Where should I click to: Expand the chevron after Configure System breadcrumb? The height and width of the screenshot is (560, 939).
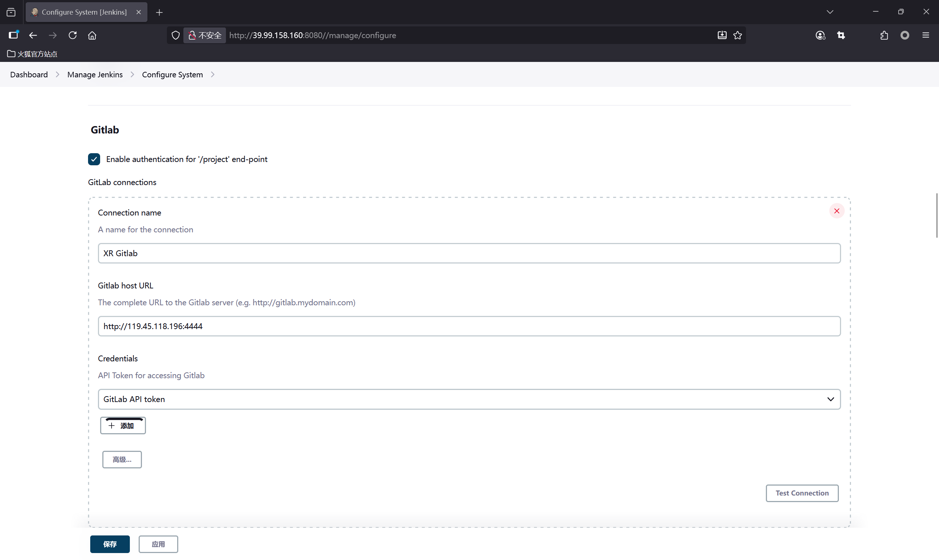pyautogui.click(x=213, y=75)
